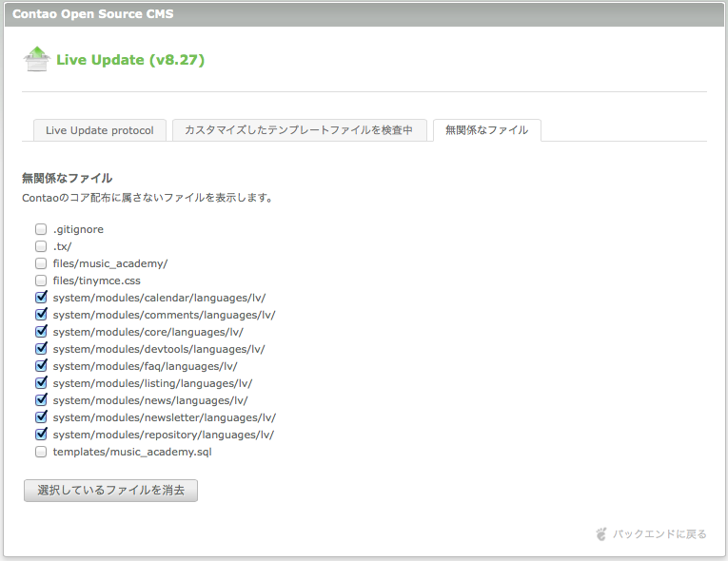Image resolution: width=728 pixels, height=561 pixels.
Task: Open the カスタマイズしたテンプレートファイルを検査中 tab
Action: coord(299,130)
